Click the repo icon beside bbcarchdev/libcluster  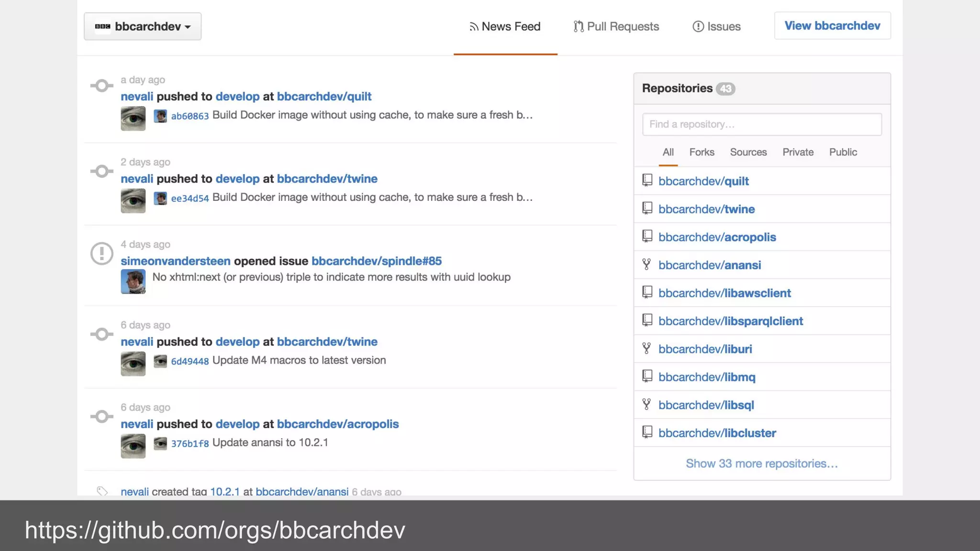tap(647, 432)
